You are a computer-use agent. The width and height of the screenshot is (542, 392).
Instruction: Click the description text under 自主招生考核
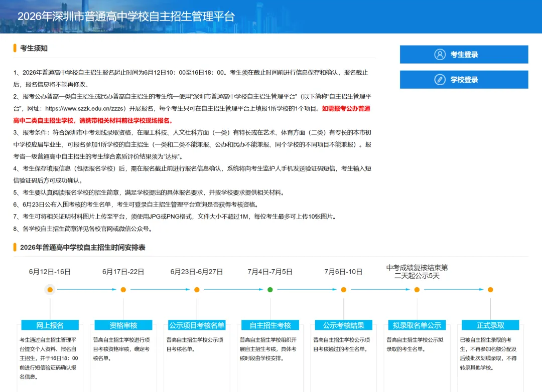tap(268, 349)
